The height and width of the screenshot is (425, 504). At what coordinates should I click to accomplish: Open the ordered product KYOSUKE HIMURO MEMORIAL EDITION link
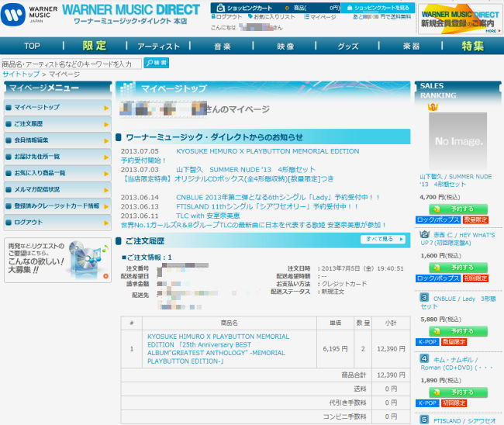(218, 349)
